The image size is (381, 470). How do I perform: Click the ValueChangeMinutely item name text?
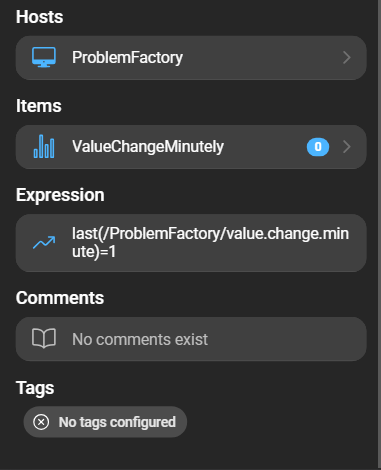tap(148, 147)
